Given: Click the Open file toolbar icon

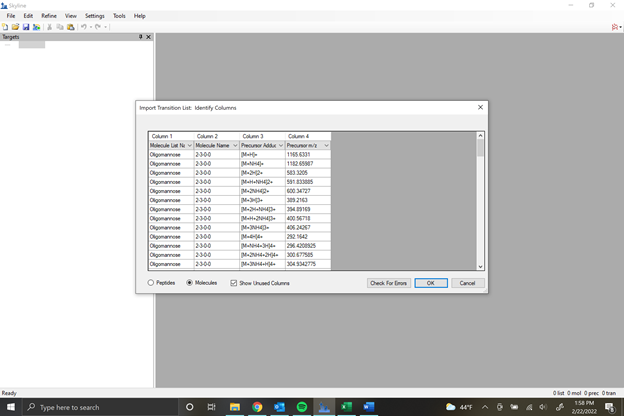Looking at the screenshot, I should click(15, 27).
